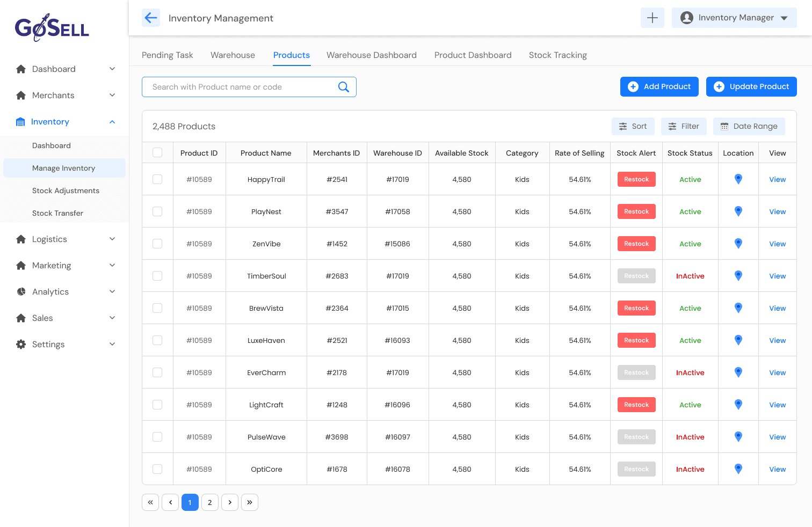Open location pin for BrewVista
812x527 pixels.
click(738, 308)
